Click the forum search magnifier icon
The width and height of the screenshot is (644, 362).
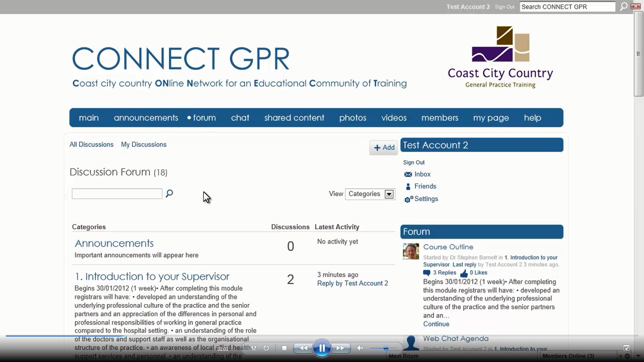click(x=169, y=193)
